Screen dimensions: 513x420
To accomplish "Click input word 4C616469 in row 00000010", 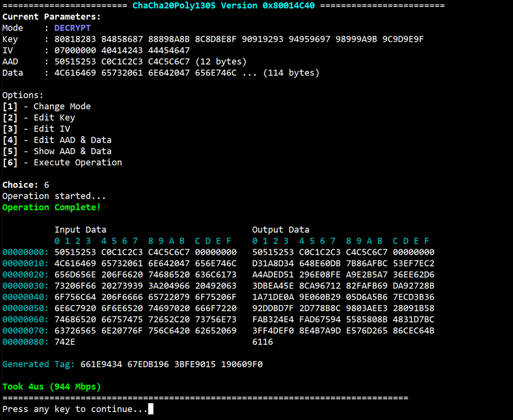I will click(x=75, y=263).
